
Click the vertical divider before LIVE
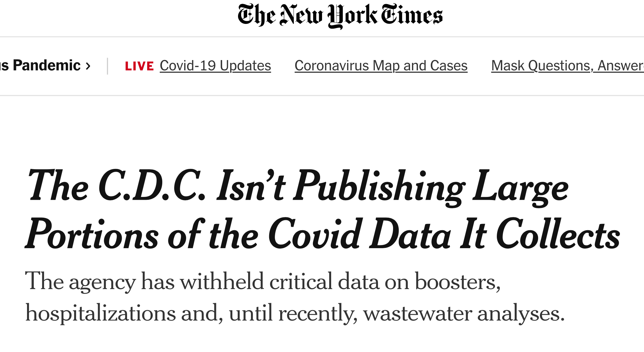coord(108,66)
